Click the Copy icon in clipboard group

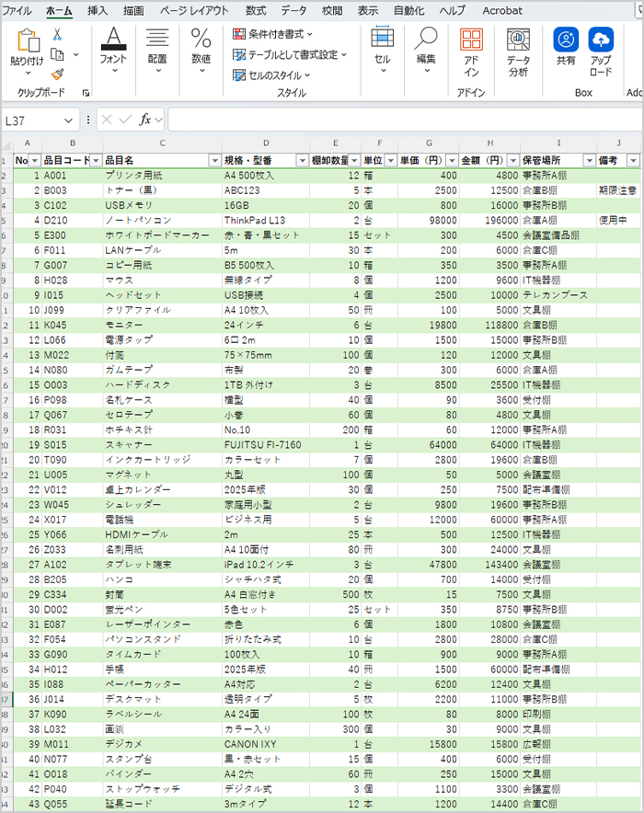click(x=57, y=54)
